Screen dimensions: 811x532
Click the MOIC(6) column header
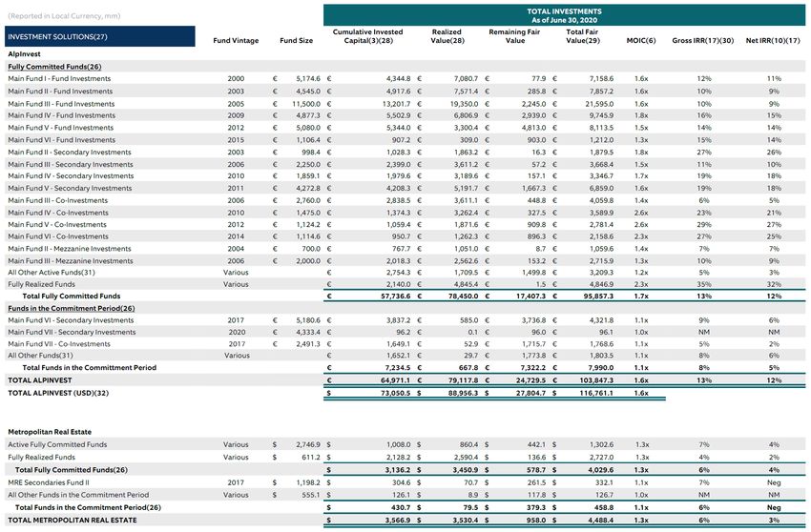tap(641, 40)
